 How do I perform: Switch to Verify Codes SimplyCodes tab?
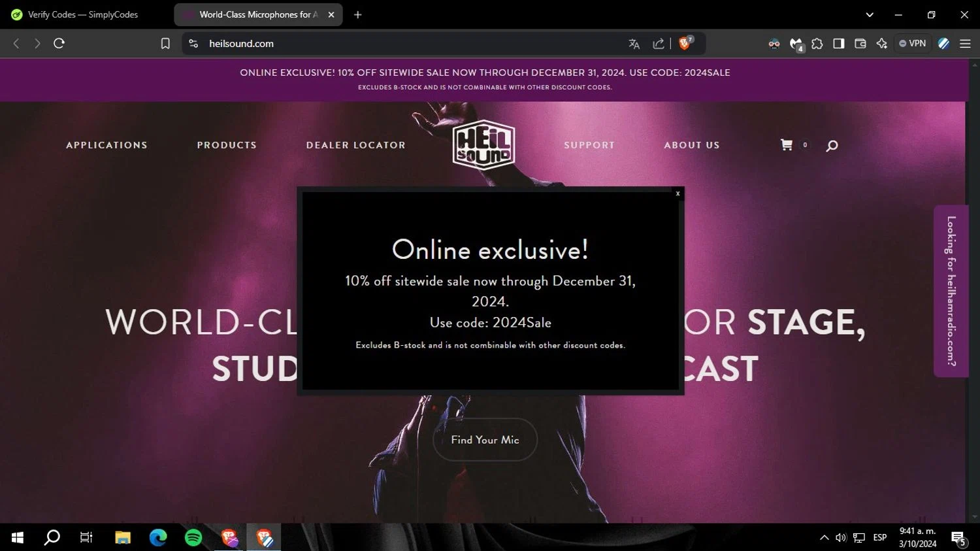[x=83, y=14]
